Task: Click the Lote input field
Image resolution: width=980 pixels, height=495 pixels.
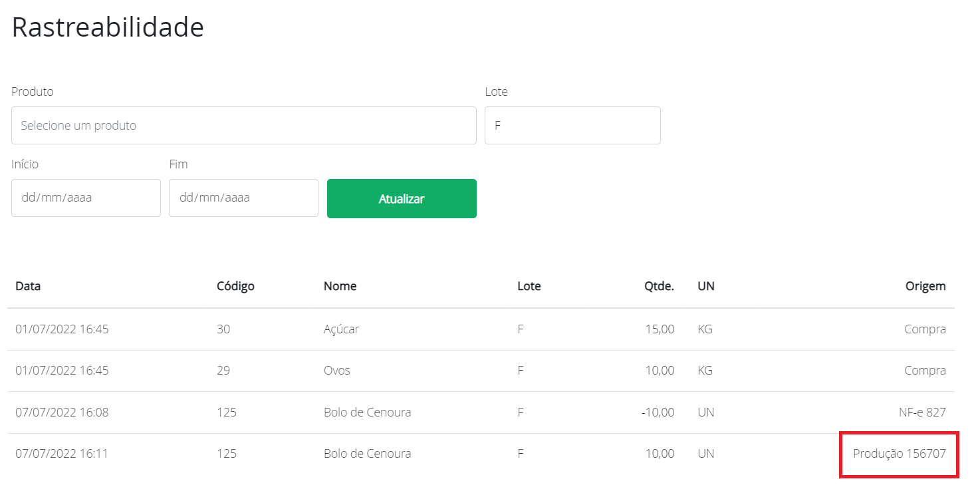Action: click(572, 125)
